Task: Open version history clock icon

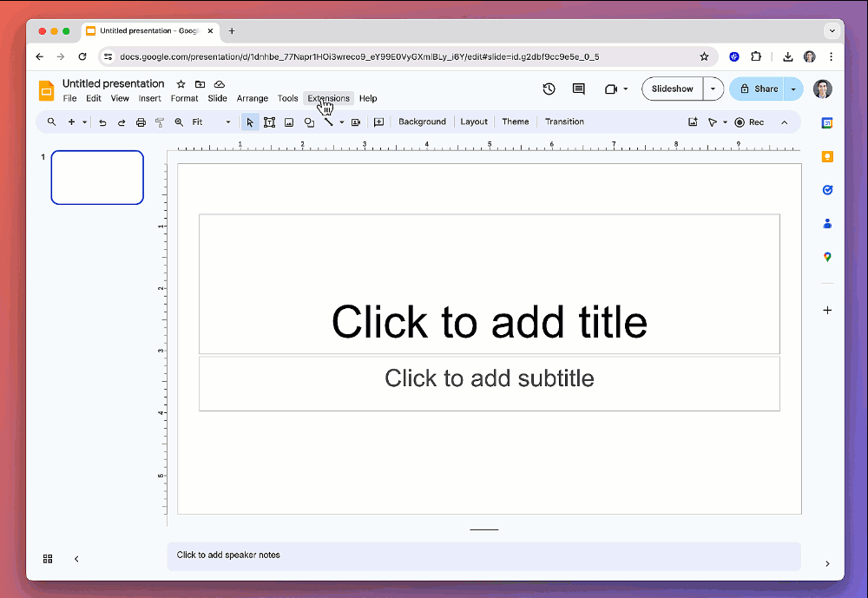Action: click(549, 89)
